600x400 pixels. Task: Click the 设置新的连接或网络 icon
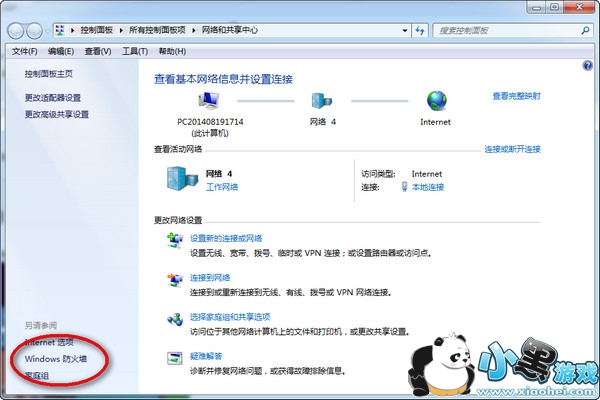(x=174, y=240)
